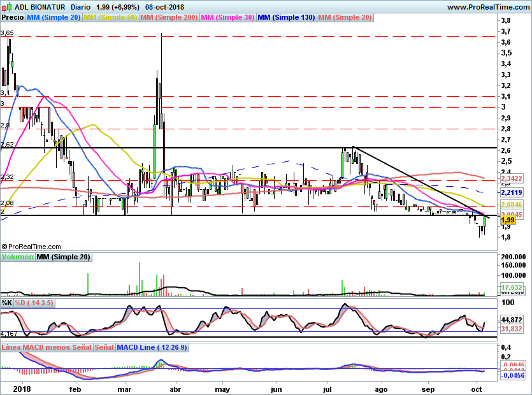Select the Precio indicator label

(x=13, y=17)
